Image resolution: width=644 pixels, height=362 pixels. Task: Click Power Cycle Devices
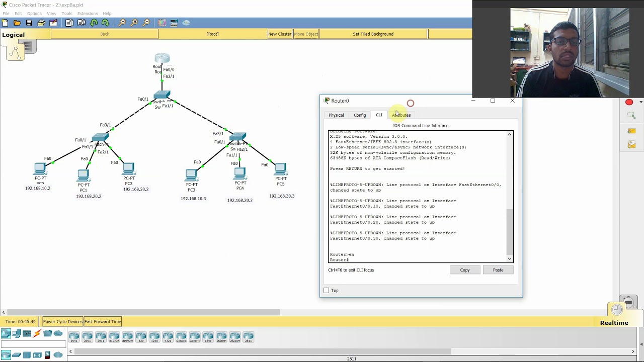63,322
